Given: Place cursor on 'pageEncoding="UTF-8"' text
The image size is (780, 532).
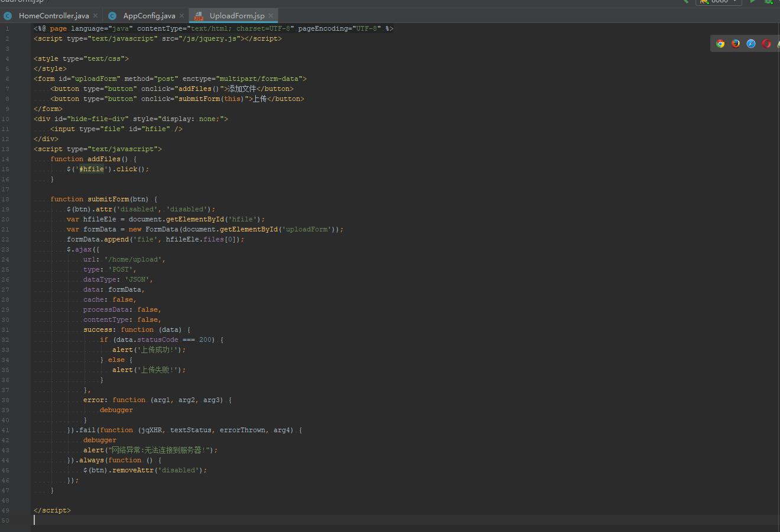Looking at the screenshot, I should [x=339, y=28].
